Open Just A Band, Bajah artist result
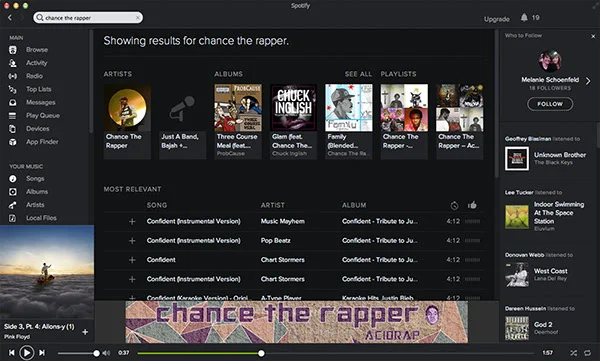The height and width of the screenshot is (361, 600). 183,122
